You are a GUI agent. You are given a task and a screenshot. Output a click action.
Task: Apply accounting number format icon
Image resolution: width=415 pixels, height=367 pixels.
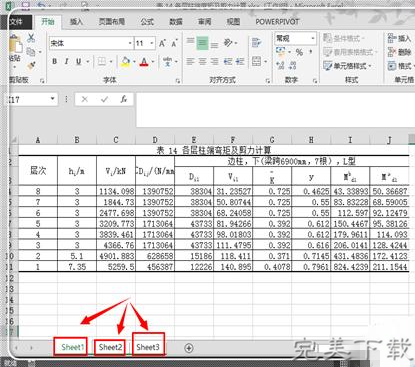281,52
